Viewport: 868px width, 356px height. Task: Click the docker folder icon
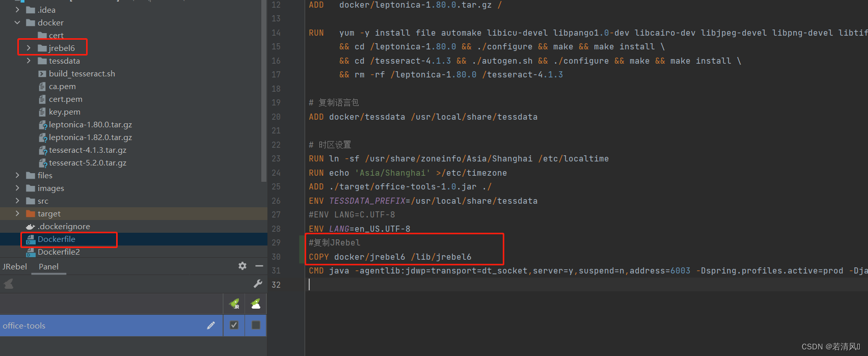point(31,22)
